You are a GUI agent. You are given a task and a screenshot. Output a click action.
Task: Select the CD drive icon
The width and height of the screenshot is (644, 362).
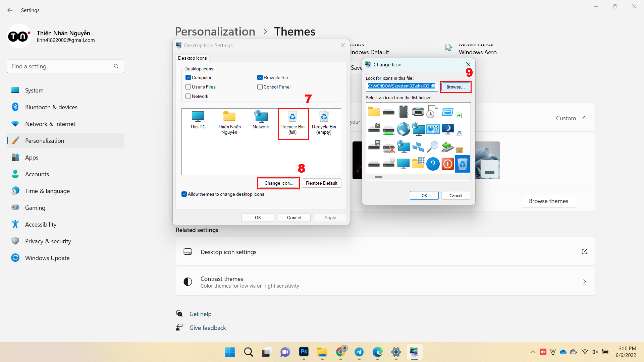pos(389,164)
